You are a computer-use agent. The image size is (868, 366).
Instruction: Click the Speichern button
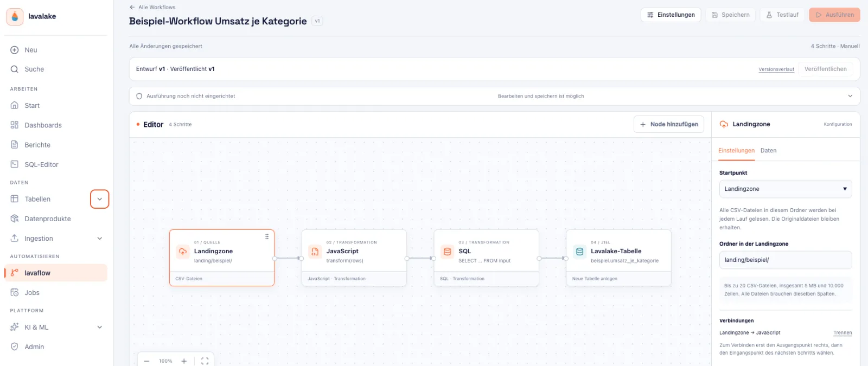coord(730,15)
